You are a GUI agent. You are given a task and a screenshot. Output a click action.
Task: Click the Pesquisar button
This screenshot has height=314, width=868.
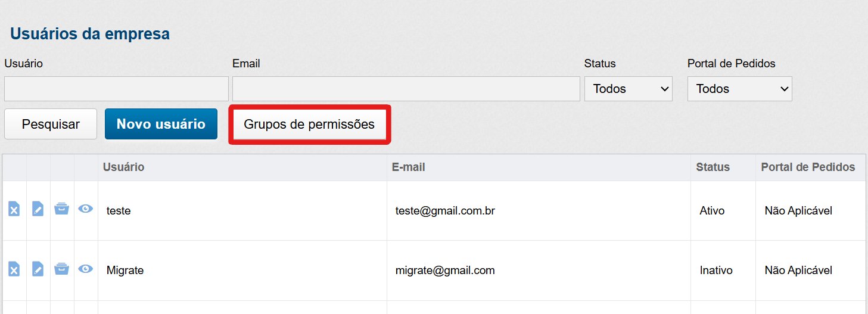pos(51,124)
